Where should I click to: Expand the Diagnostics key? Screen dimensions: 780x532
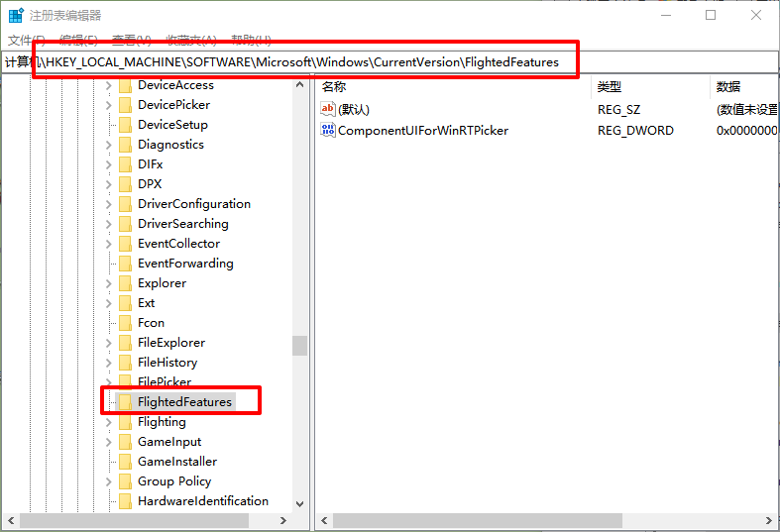point(108,146)
